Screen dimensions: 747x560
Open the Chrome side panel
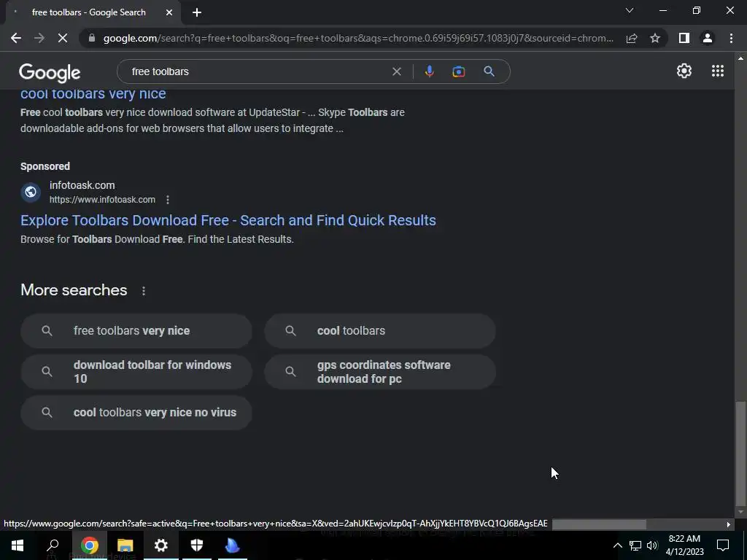[684, 38]
